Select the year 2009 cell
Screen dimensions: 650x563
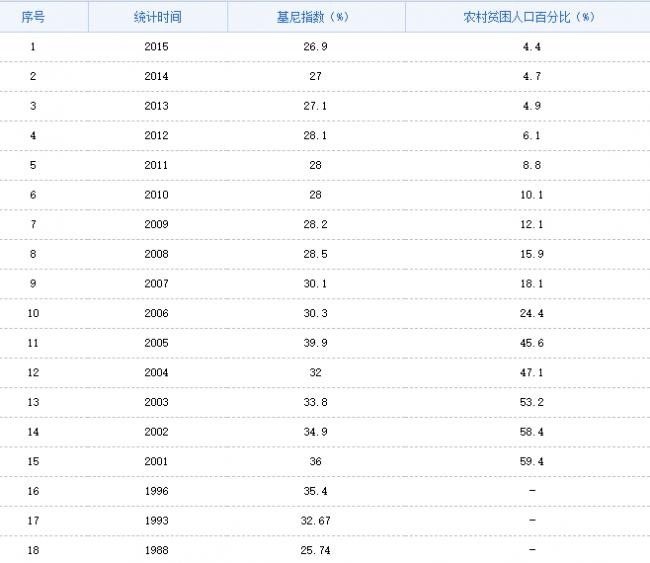click(x=157, y=224)
